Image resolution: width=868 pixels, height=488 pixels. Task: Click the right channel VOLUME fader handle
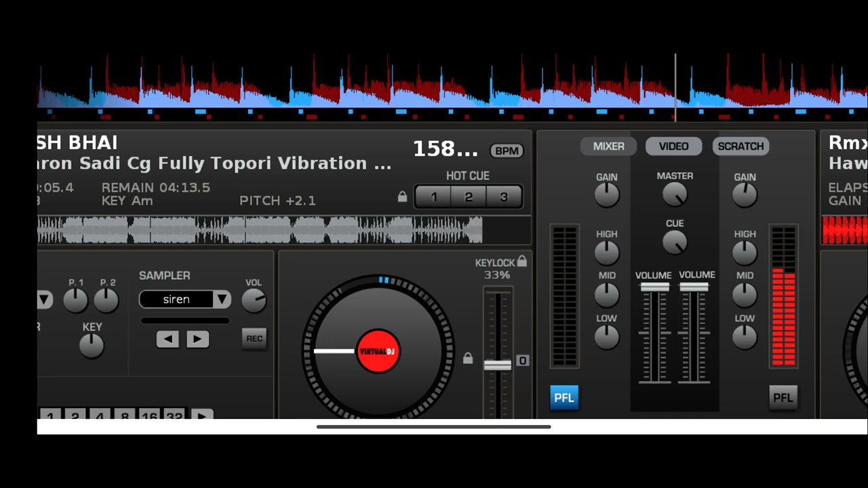click(x=694, y=287)
